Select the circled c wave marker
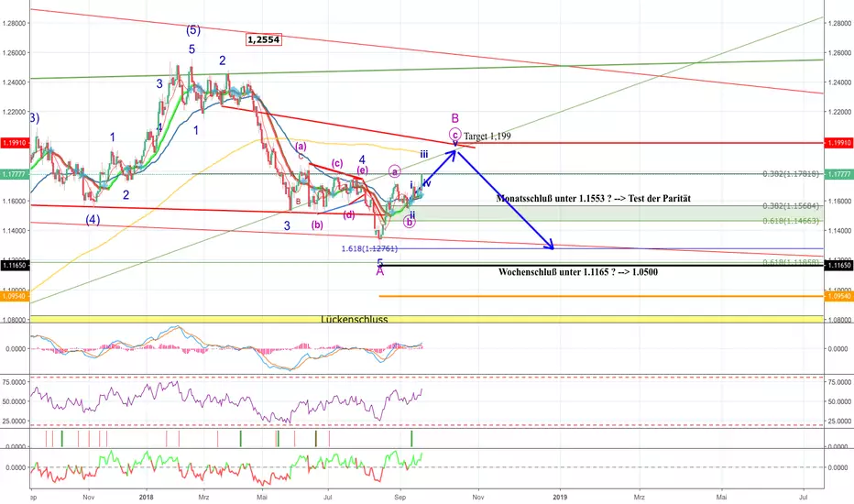 click(x=455, y=134)
